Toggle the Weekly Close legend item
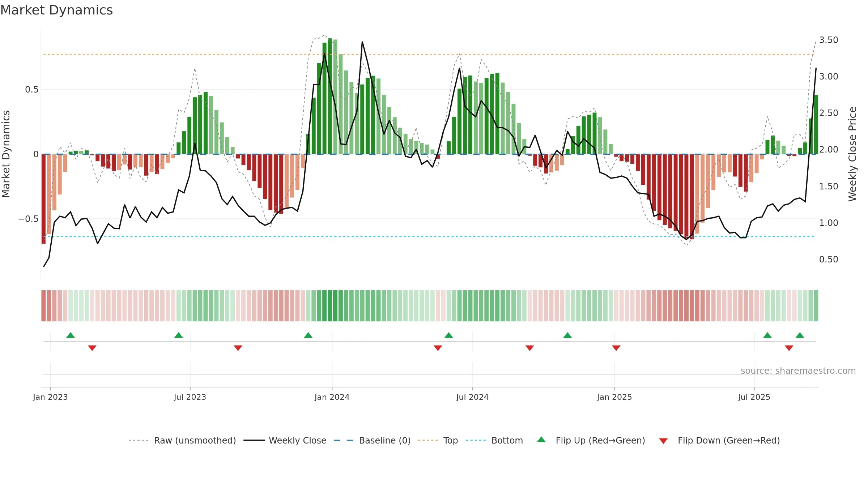The height and width of the screenshot is (488, 868). pos(285,440)
